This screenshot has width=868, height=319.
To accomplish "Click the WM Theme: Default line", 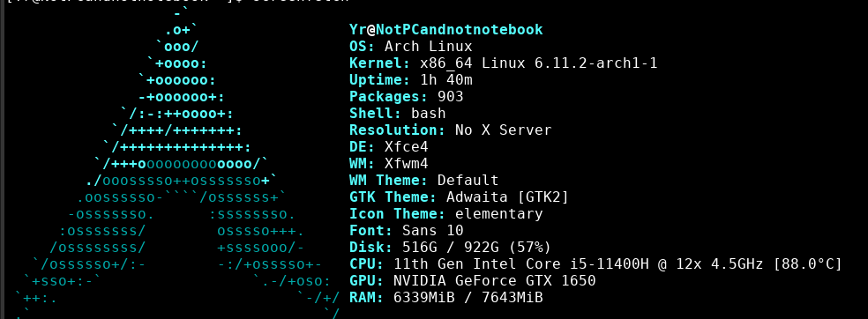I will (x=424, y=181).
